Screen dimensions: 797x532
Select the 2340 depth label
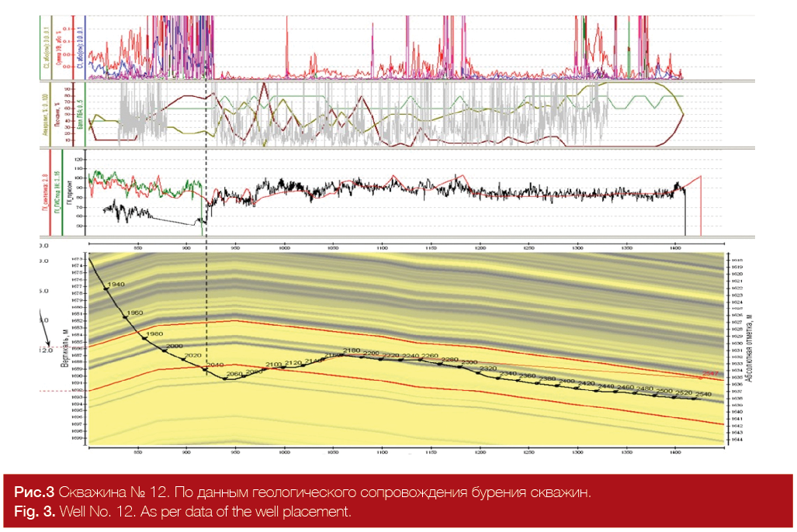[508, 374]
